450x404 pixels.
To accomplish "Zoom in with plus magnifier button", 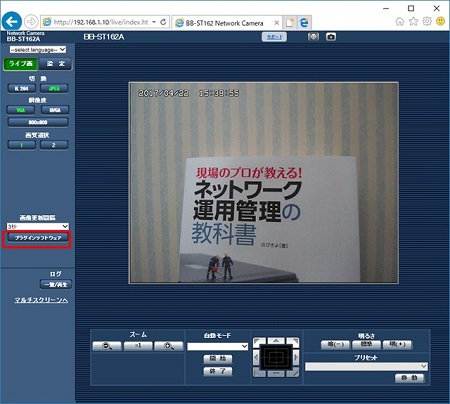I will (x=169, y=346).
